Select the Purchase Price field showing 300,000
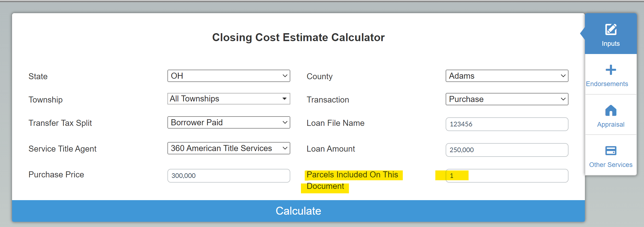644x227 pixels. coord(229,175)
